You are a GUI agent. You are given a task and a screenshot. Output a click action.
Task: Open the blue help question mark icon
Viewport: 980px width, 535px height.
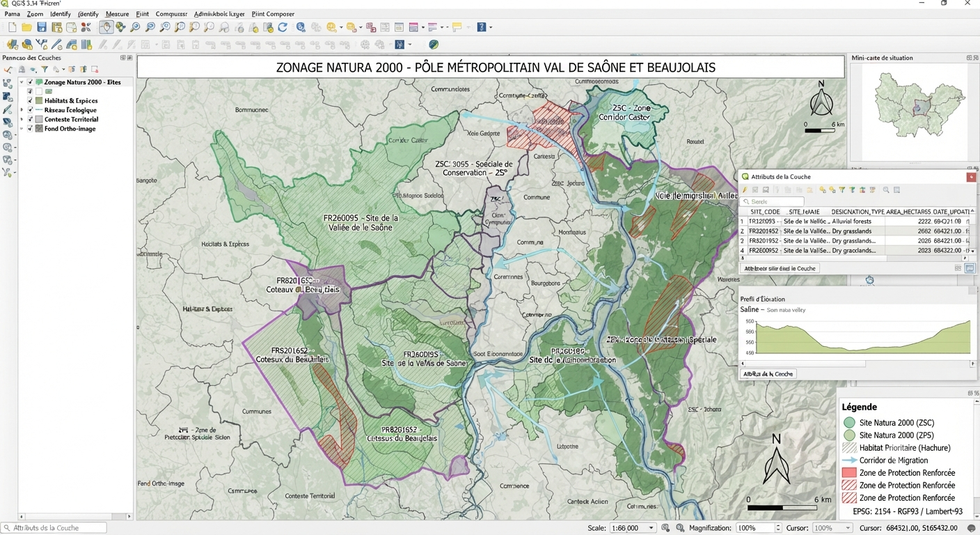pos(481,27)
